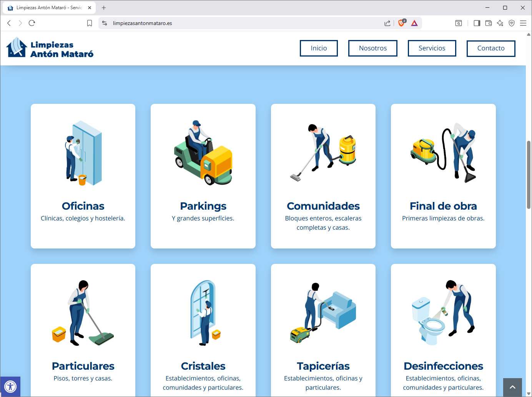This screenshot has height=397, width=532.
Task: Open the Servicios menu item
Action: pyautogui.click(x=432, y=48)
